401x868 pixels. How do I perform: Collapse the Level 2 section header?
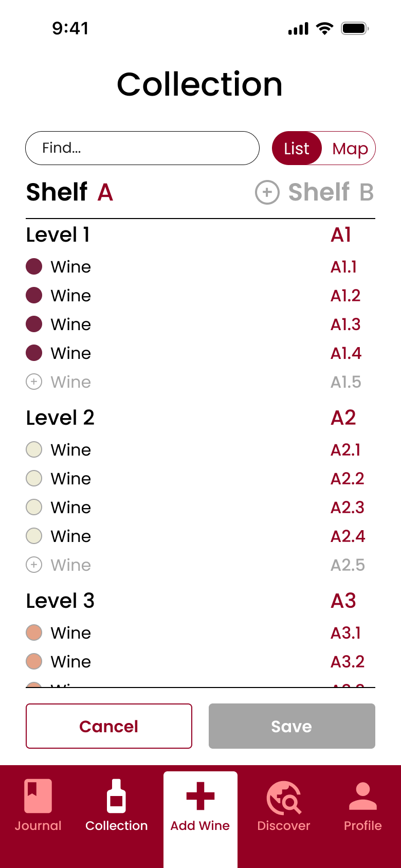60,418
